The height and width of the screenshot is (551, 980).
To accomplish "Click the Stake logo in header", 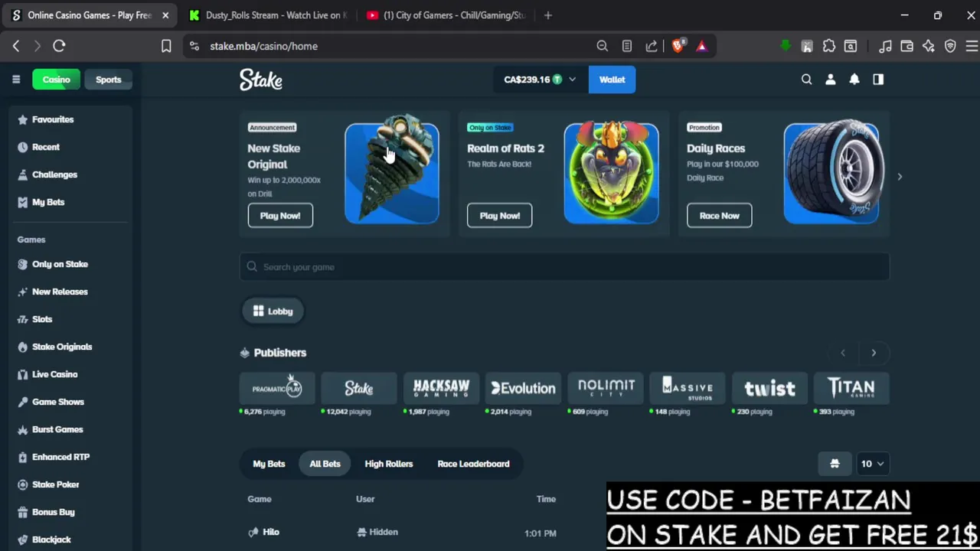I will point(261,80).
